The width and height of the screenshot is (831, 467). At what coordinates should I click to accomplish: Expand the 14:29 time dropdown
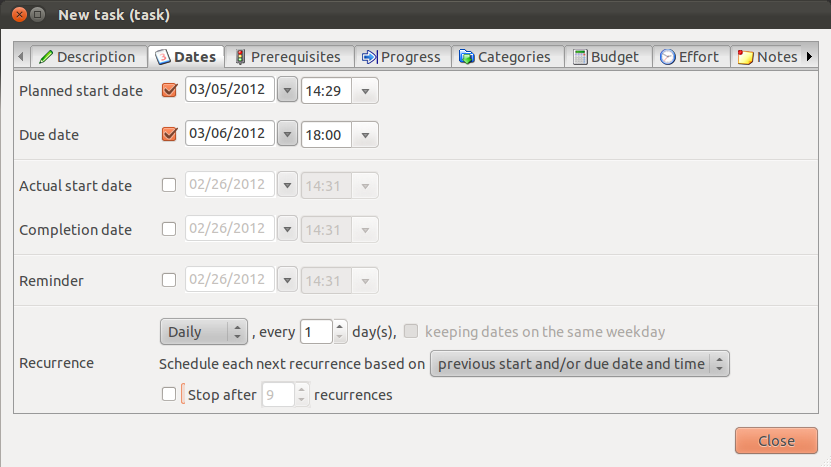(365, 91)
